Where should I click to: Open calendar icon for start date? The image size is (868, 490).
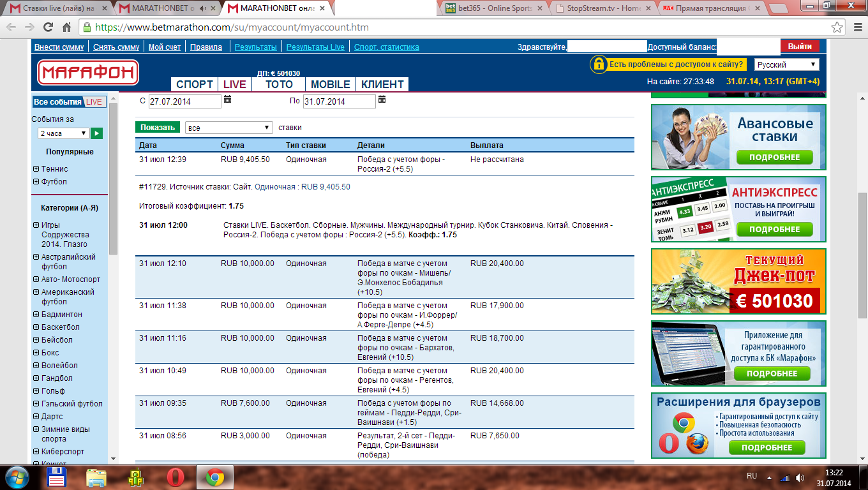pos(228,100)
